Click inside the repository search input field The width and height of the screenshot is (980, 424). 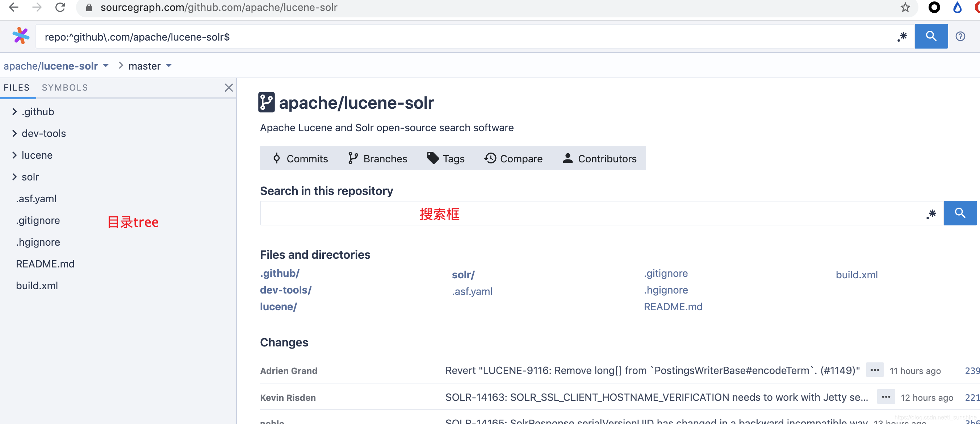(x=571, y=213)
